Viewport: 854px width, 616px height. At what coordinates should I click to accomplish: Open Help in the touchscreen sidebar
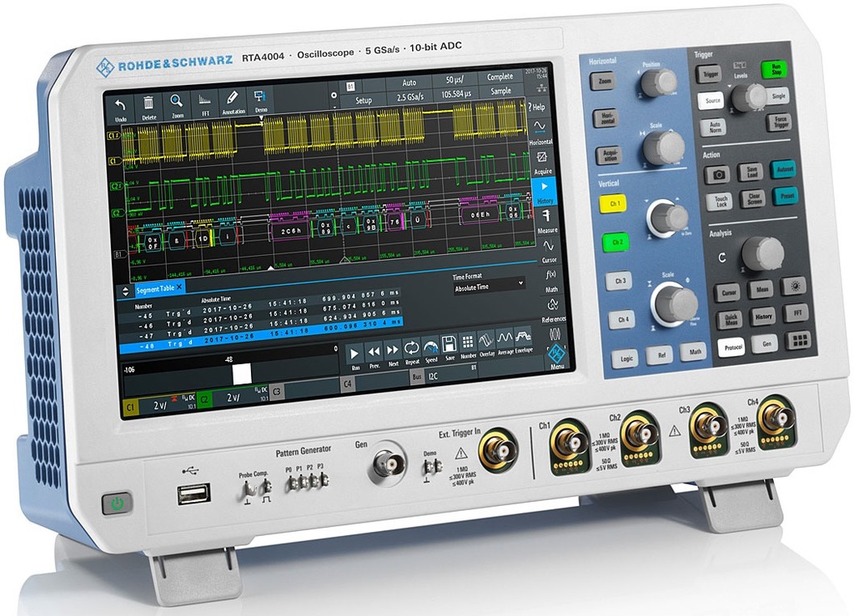(x=536, y=107)
